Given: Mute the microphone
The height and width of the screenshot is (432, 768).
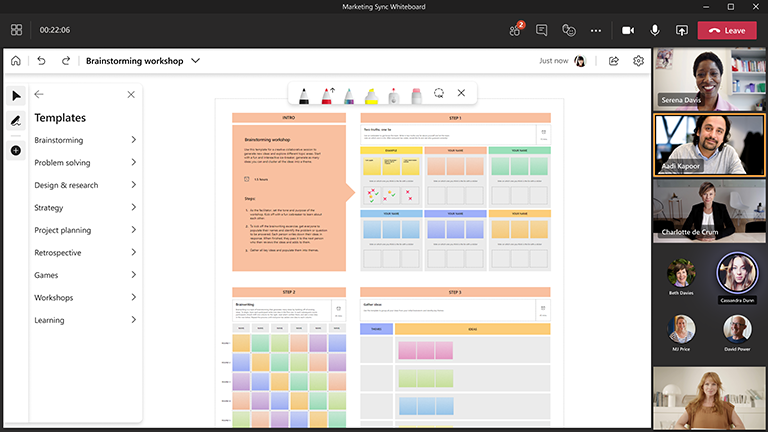Looking at the screenshot, I should tap(655, 30).
